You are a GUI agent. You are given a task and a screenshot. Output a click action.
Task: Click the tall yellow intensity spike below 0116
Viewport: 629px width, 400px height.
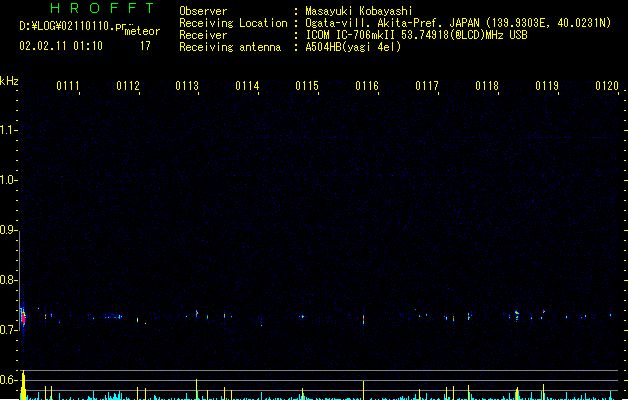pos(364,390)
